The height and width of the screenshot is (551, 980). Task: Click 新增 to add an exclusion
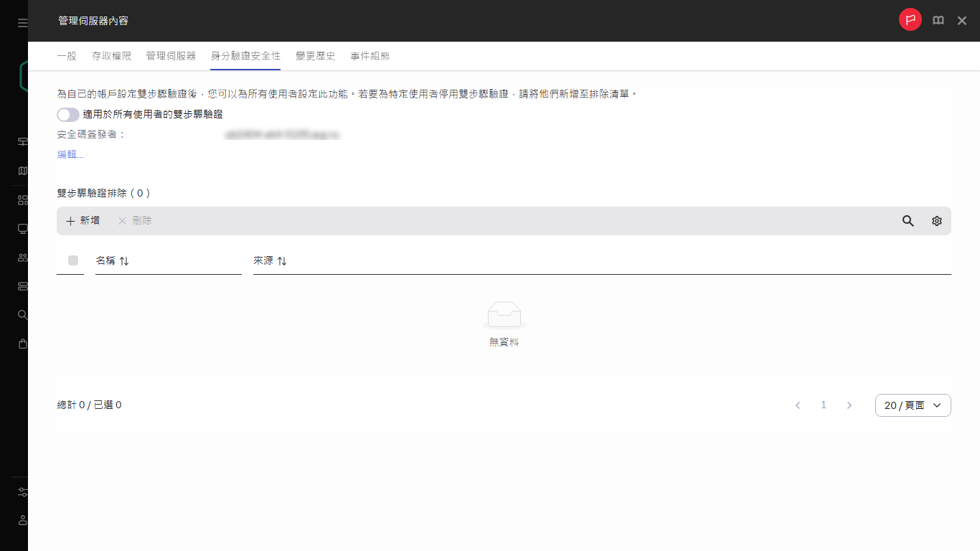coord(83,221)
